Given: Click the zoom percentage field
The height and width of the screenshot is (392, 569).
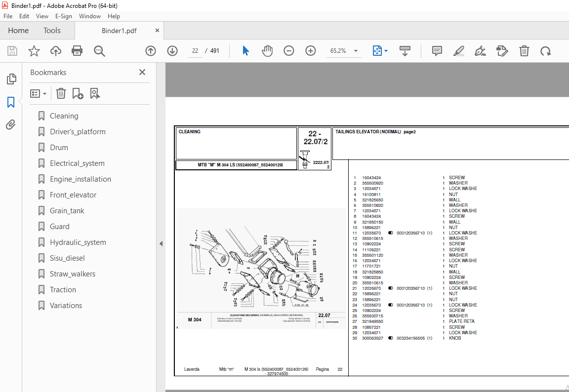Looking at the screenshot, I should [338, 51].
